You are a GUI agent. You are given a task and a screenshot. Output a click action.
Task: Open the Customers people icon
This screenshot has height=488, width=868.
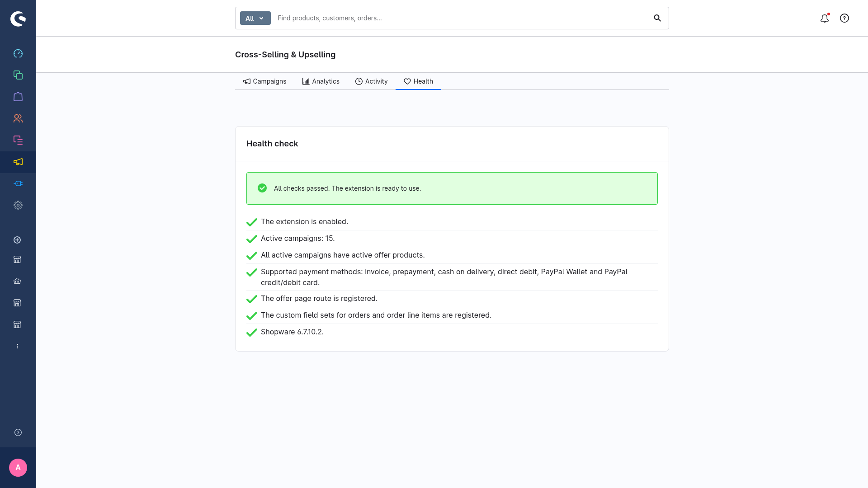tap(18, 118)
